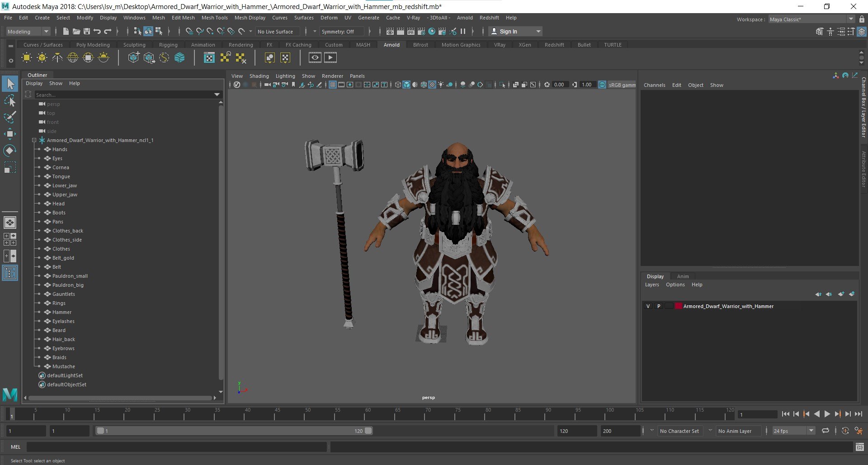The image size is (868, 465).
Task: Toggle visibility V of Armored_Dwarf layer
Action: click(x=648, y=306)
